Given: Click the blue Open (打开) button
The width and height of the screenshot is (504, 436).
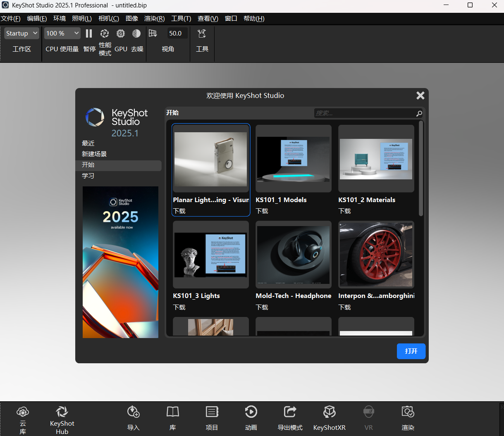Looking at the screenshot, I should pyautogui.click(x=411, y=351).
